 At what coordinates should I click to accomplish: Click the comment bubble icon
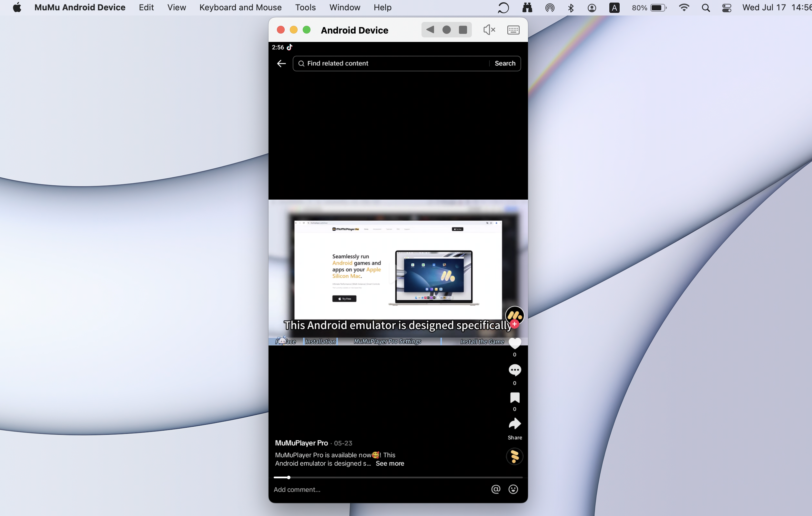click(x=514, y=370)
